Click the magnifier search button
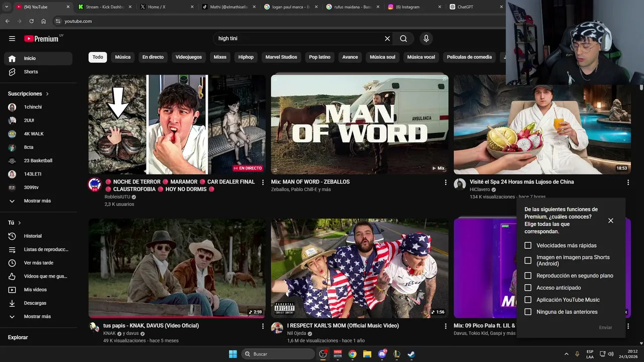 (404, 39)
